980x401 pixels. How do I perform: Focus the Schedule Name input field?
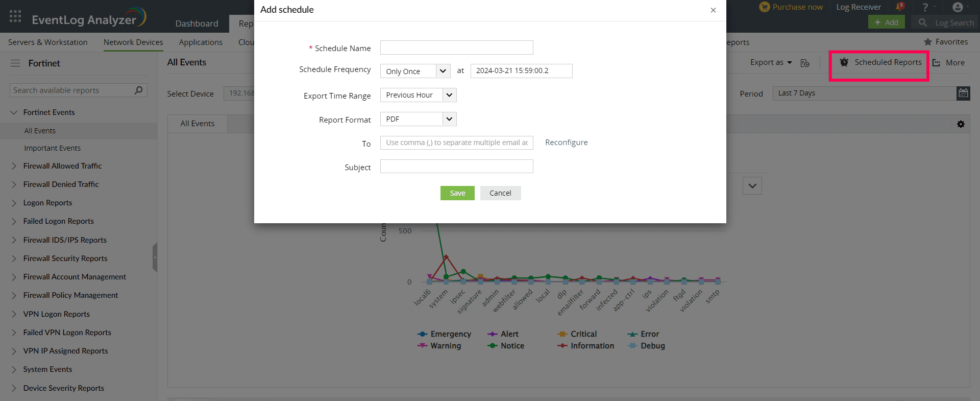pos(457,48)
